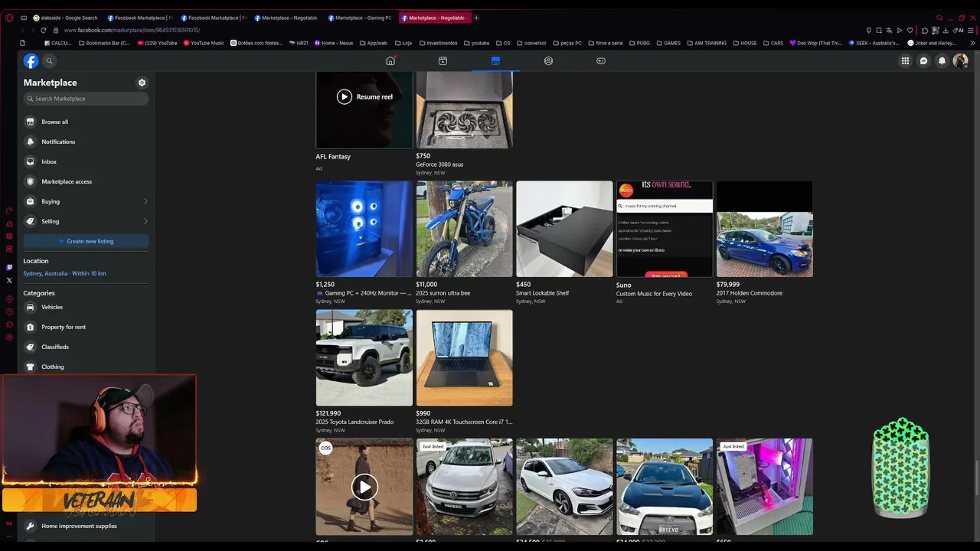Go to the Facebook Home feed icon
Screen dimensions: 980x551
click(x=390, y=60)
